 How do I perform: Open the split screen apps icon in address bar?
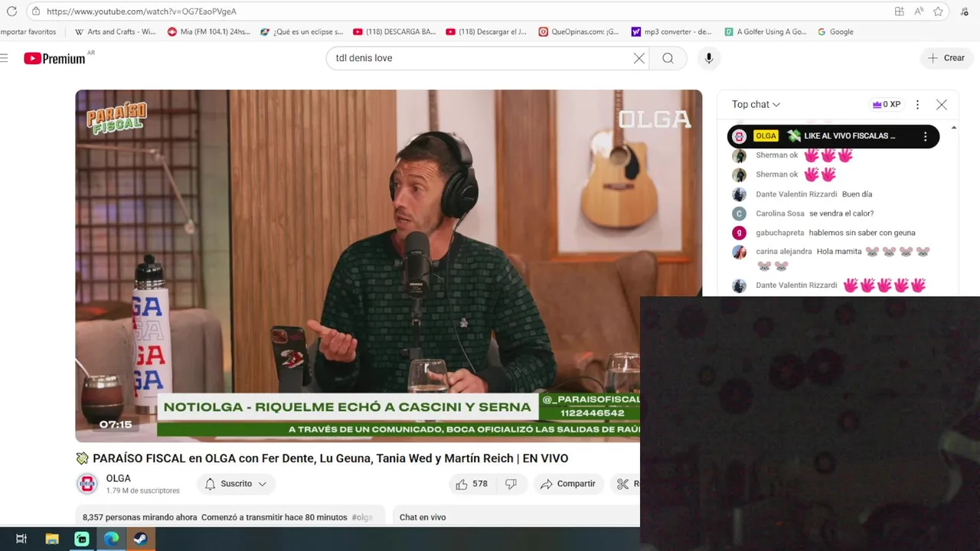[900, 11]
